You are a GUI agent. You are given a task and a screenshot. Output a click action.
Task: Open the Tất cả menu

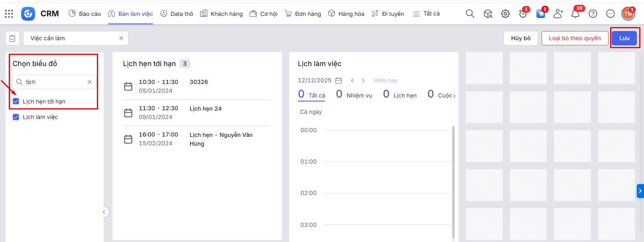coord(426,14)
